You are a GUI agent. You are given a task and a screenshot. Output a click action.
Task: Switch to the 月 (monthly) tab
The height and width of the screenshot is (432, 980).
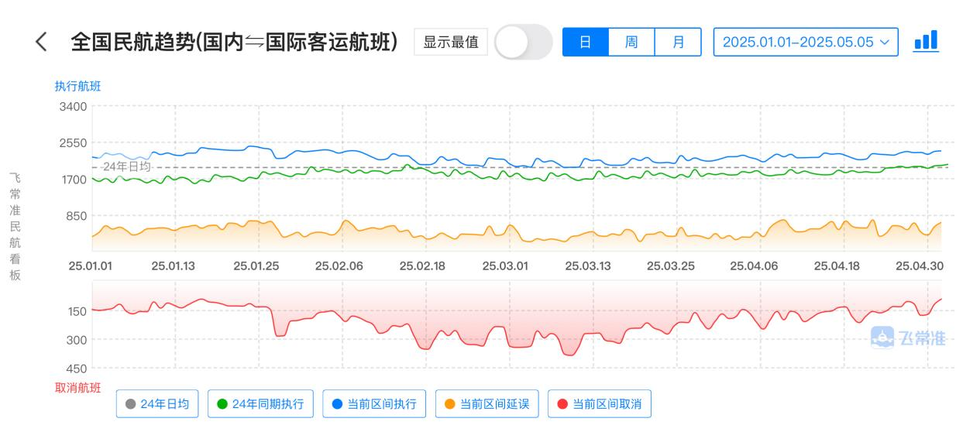[678, 42]
